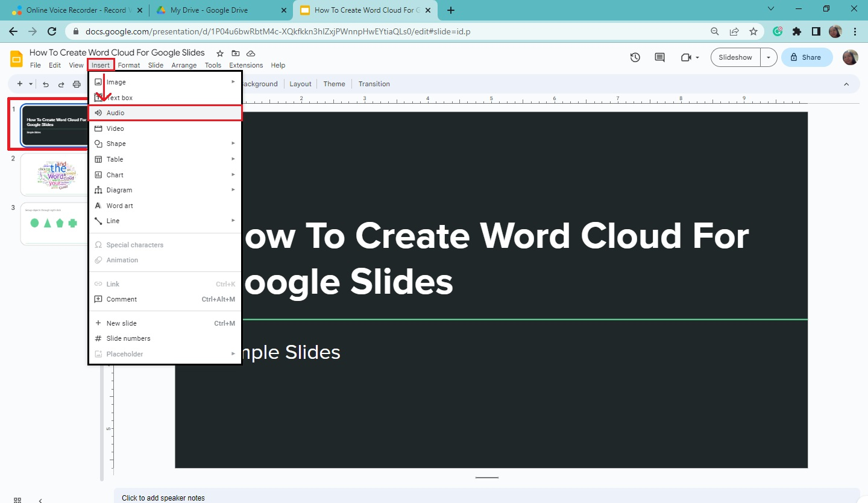Screen dimensions: 868x503
Task: Choose Video in the Insert menu
Action: (165, 128)
